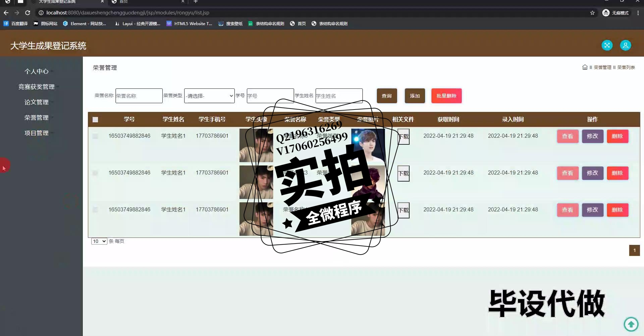Viewport: 644px width, 336px height.
Task: Open the 百度翻译 bookmark
Action: pyautogui.click(x=16, y=23)
